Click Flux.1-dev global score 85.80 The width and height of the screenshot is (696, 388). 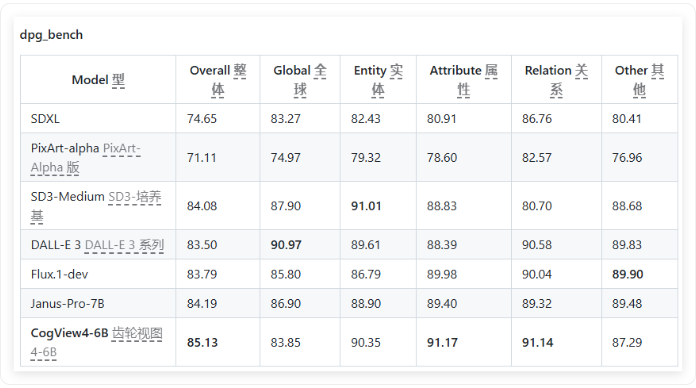[x=286, y=274]
